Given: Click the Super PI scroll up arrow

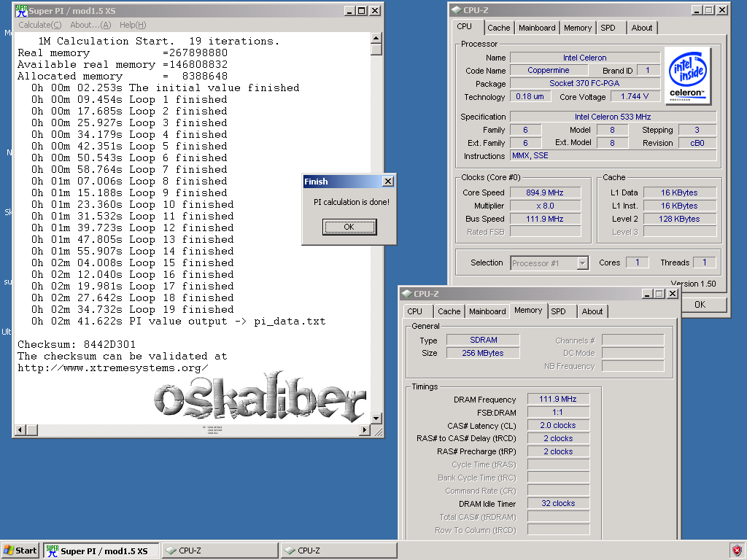Looking at the screenshot, I should 376,38.
